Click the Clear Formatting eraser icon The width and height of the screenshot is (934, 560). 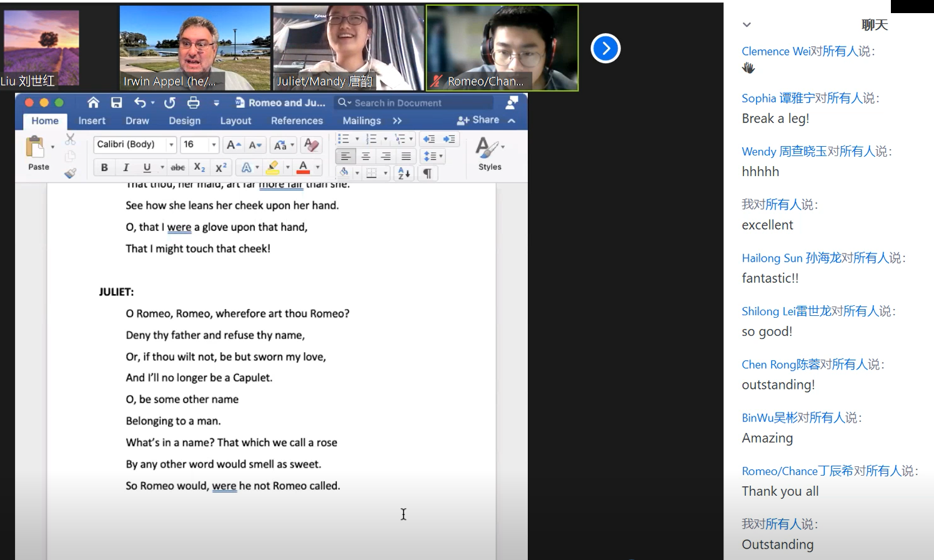tap(311, 145)
